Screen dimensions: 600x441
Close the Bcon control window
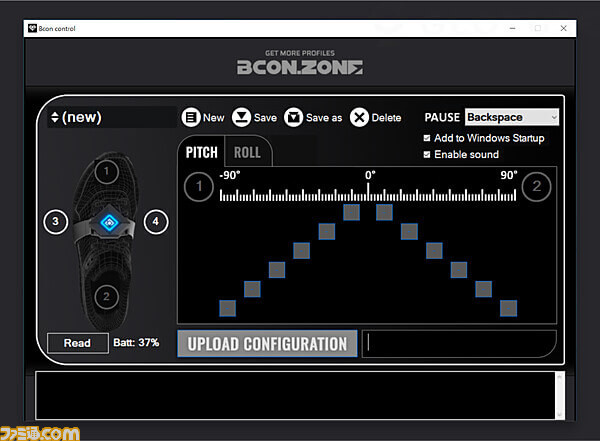coord(563,28)
